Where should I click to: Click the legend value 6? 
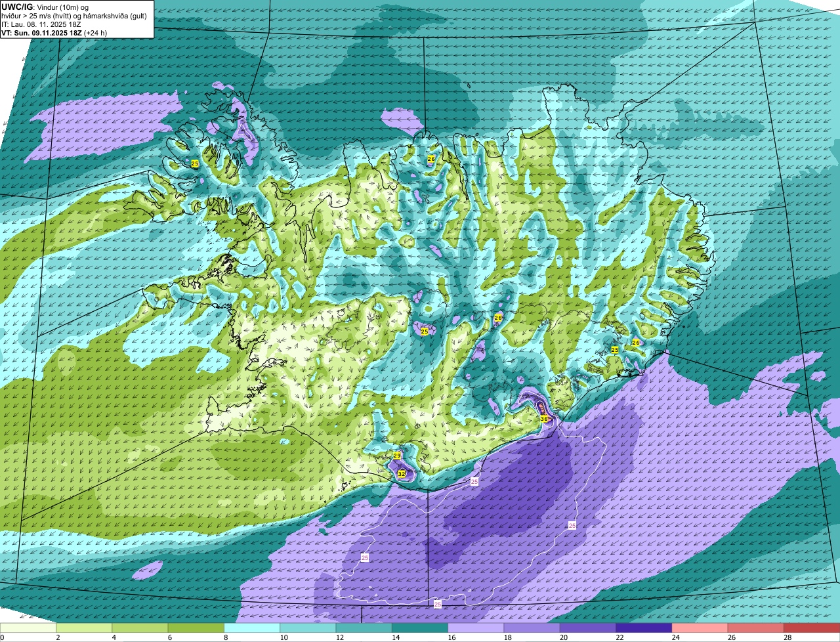point(169,637)
